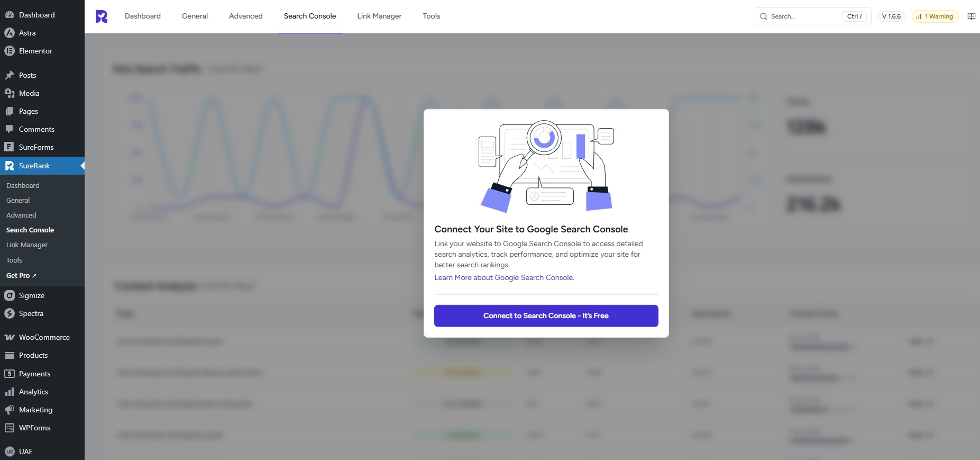Click the SureForms icon in sidebar
Viewport: 980px width, 460px height.
(x=10, y=147)
